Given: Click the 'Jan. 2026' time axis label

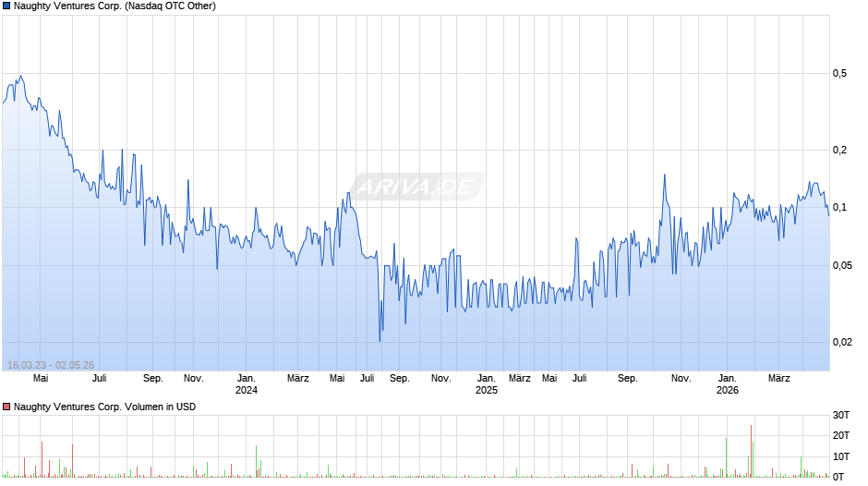Looking at the screenshot, I should tap(728, 384).
